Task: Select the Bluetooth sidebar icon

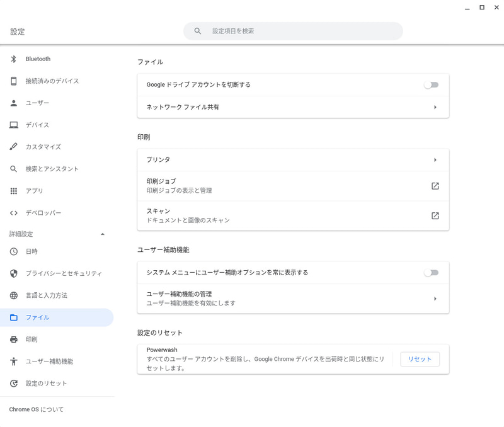Action: (14, 59)
